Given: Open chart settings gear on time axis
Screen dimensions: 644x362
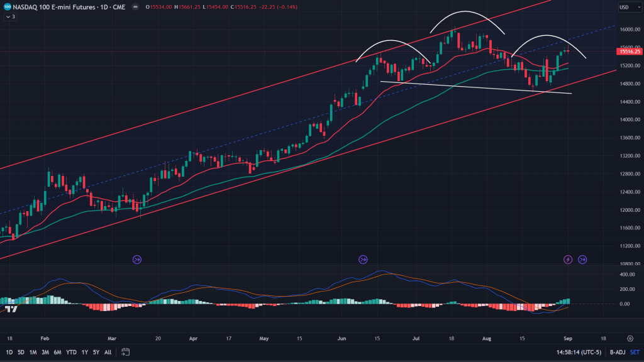Looking at the screenshot, I should pyautogui.click(x=630, y=337).
